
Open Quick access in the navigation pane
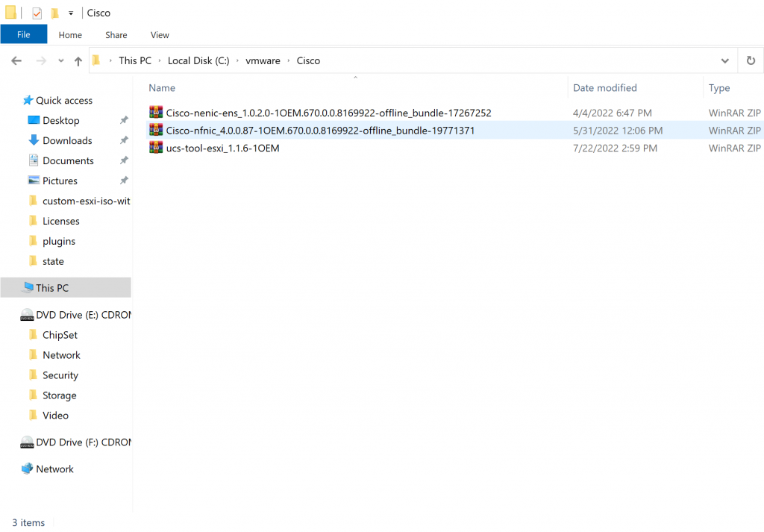click(64, 101)
